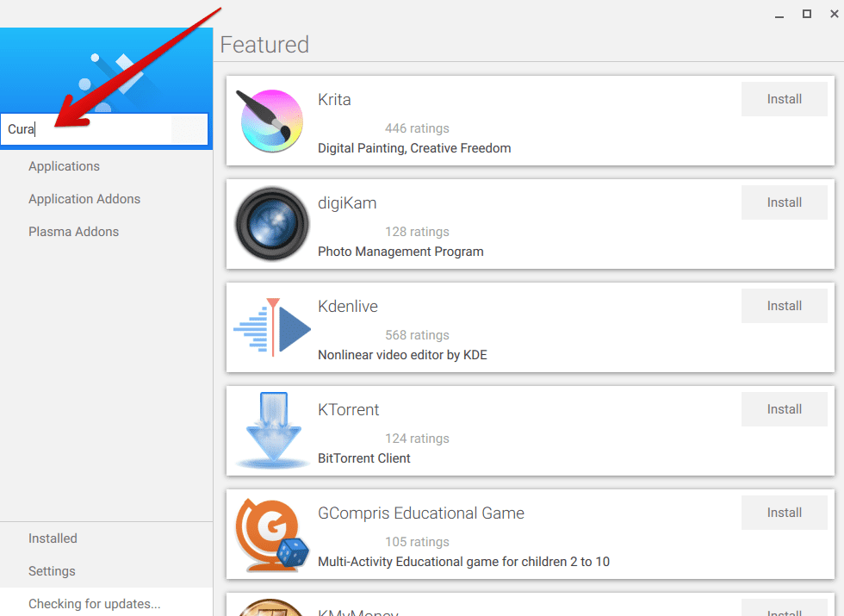844x616 pixels.
Task: Open the Plasma Addons category
Action: [x=106, y=232]
